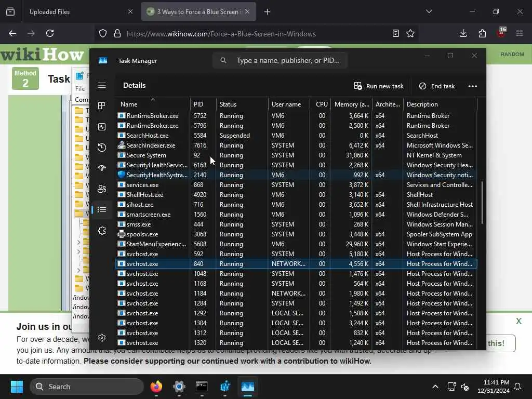Sort by Architecture column header
The width and height of the screenshot is (532, 399).
(x=388, y=104)
